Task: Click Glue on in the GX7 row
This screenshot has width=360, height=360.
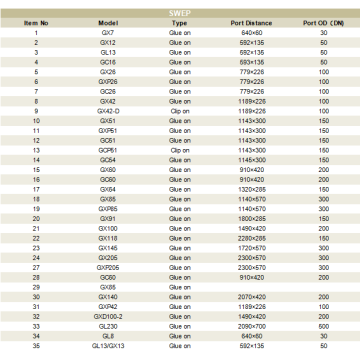Action: pyautogui.click(x=180, y=33)
